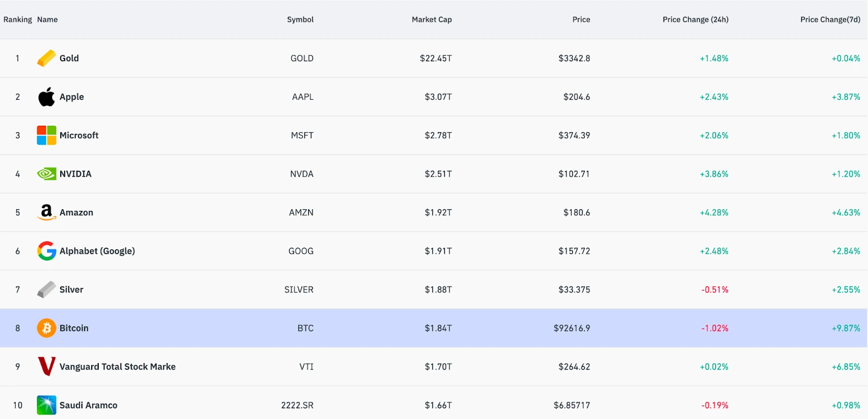The image size is (868, 419).
Task: Open the Silver asset name
Action: (71, 289)
